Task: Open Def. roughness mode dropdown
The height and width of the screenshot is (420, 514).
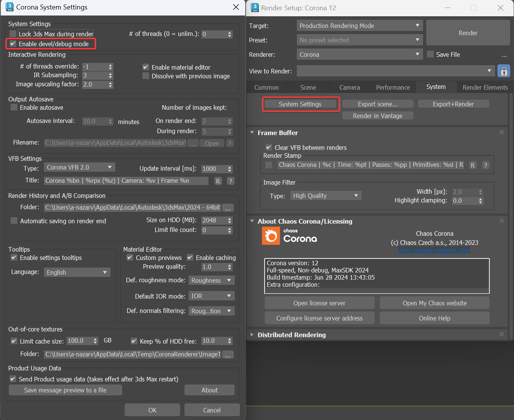Action: click(x=212, y=280)
